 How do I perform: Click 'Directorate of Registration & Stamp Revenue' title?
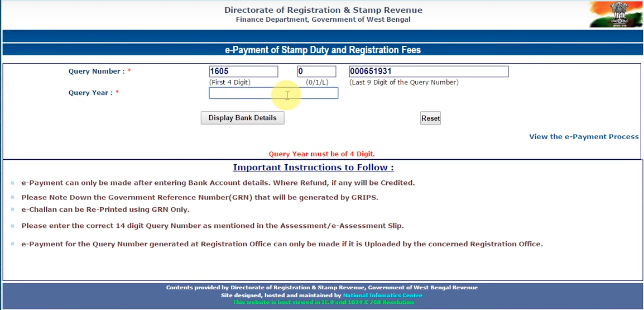click(323, 10)
